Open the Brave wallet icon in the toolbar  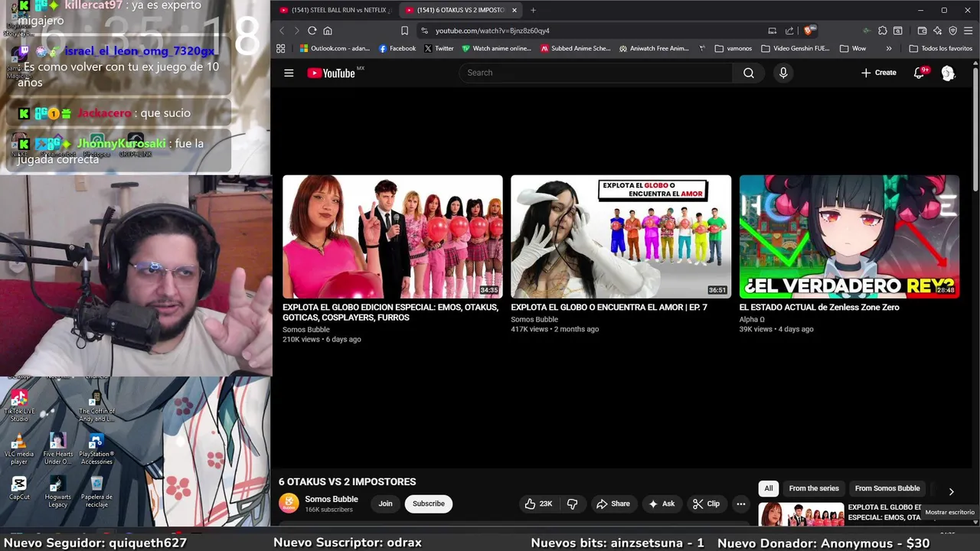922,31
